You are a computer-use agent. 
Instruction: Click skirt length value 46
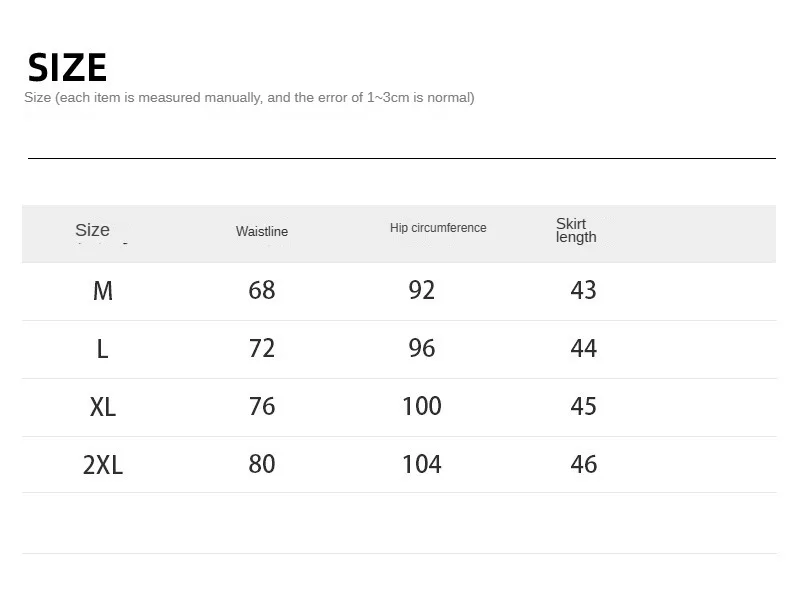point(583,464)
